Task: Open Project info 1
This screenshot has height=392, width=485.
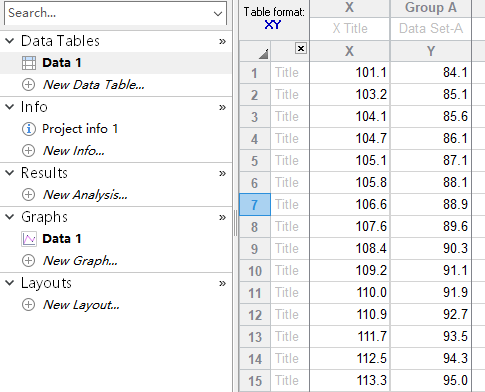Action: (80, 129)
